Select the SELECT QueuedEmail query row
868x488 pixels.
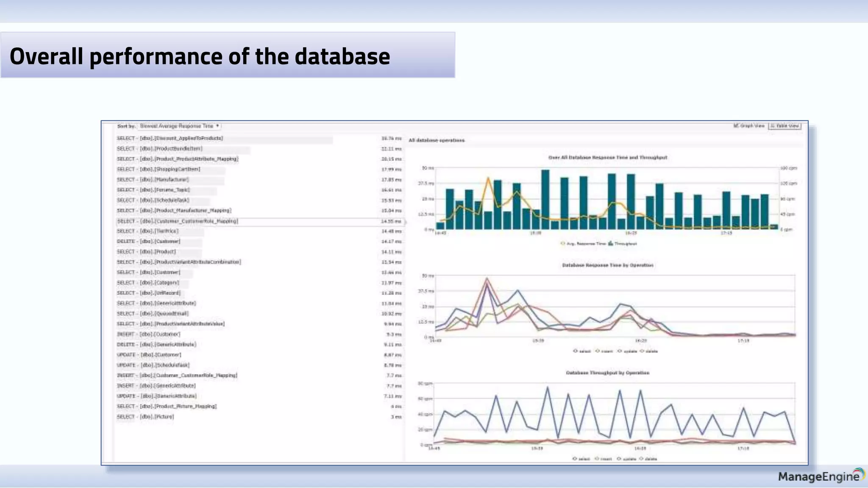tap(259, 313)
